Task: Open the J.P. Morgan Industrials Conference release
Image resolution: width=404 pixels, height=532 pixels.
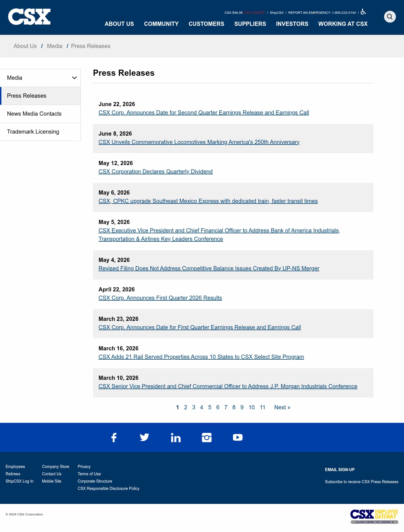Action: click(x=228, y=386)
